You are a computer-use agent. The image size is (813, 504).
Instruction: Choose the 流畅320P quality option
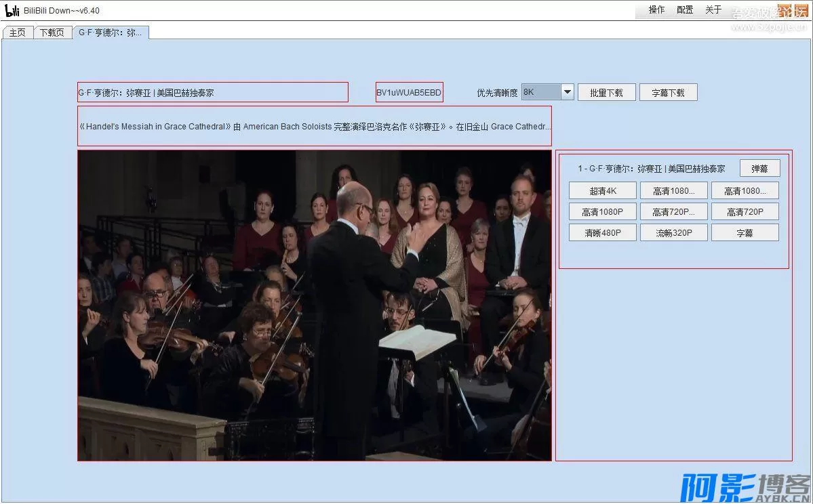(673, 233)
